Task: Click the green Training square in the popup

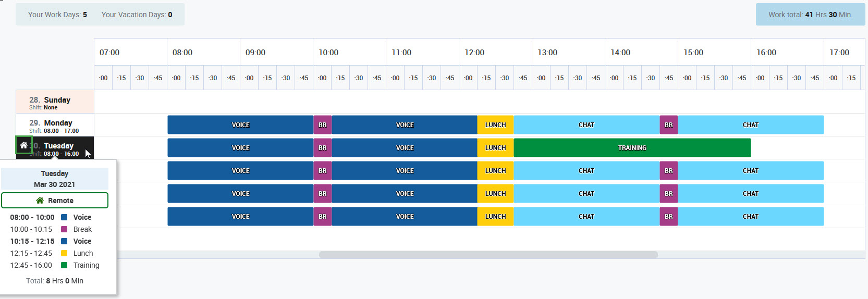Action: click(64, 265)
